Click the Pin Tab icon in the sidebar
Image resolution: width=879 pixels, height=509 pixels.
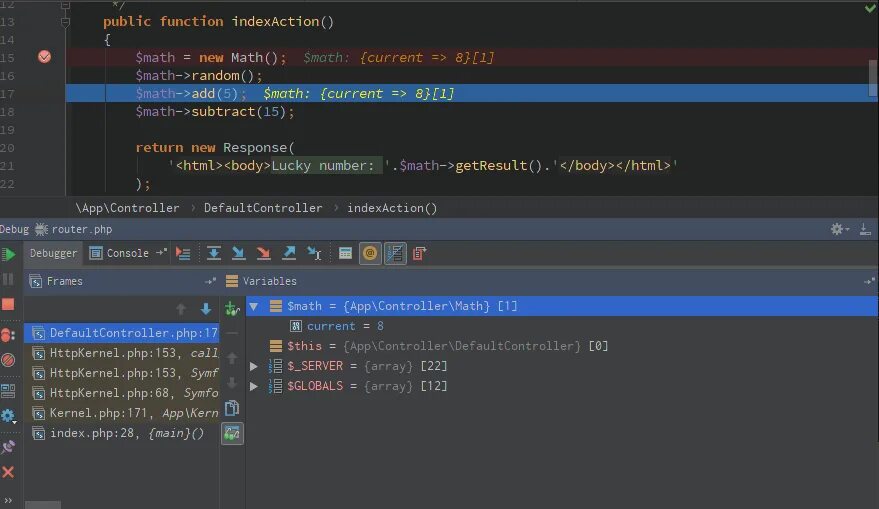pos(8,447)
